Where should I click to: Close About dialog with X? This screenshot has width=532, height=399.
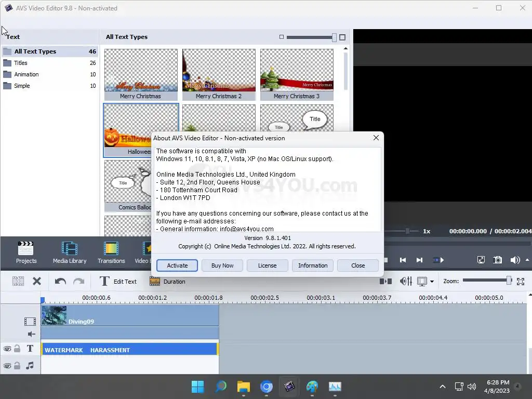376,138
